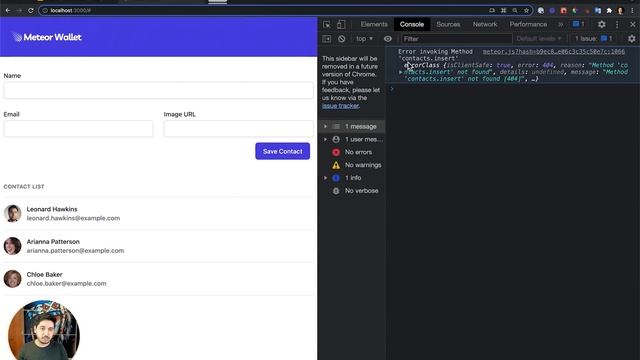Click the Email input field
Screen dimensions: 640x360
78,129
